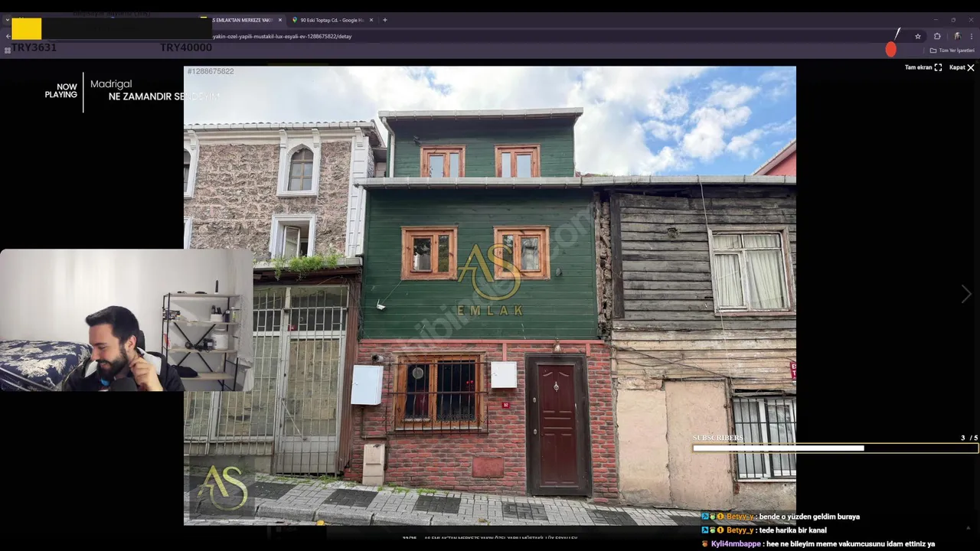
Task: Bookmark this page with the star icon
Action: click(x=918, y=36)
